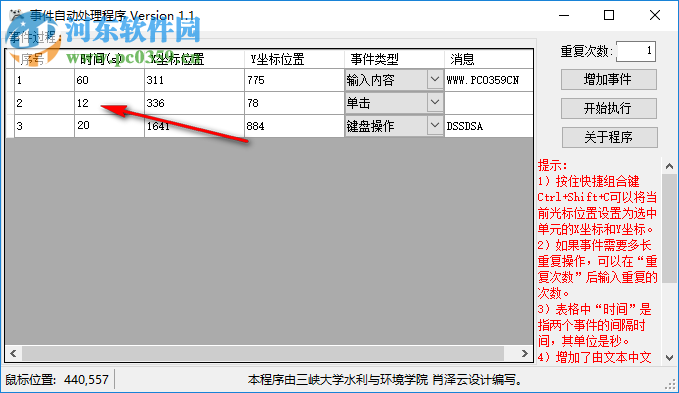Click the row header of row 1
This screenshot has height=393, width=679.
pos(10,80)
